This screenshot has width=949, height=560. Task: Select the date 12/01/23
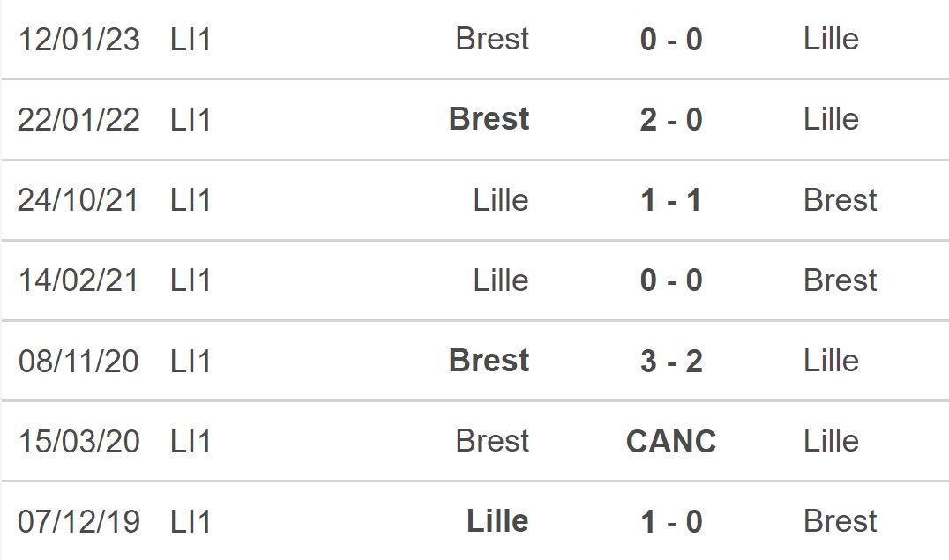[78, 40]
